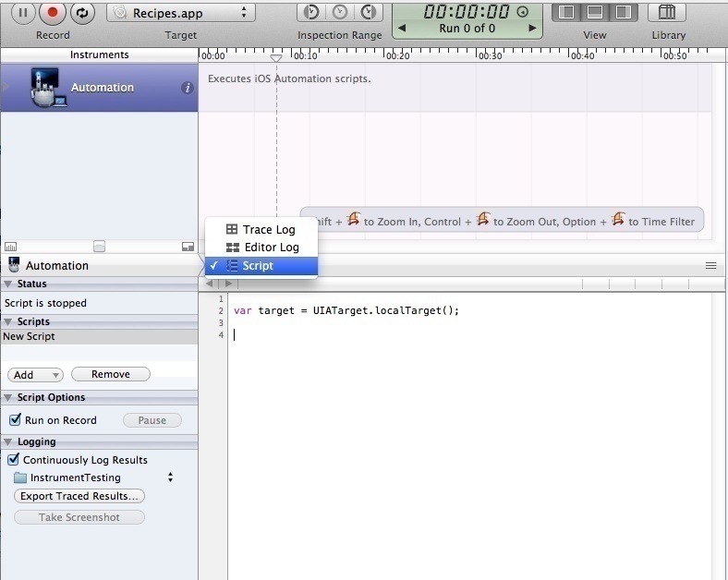Screen dimensions: 728x580
Task: Click the Take Screenshot button
Action: 79,517
